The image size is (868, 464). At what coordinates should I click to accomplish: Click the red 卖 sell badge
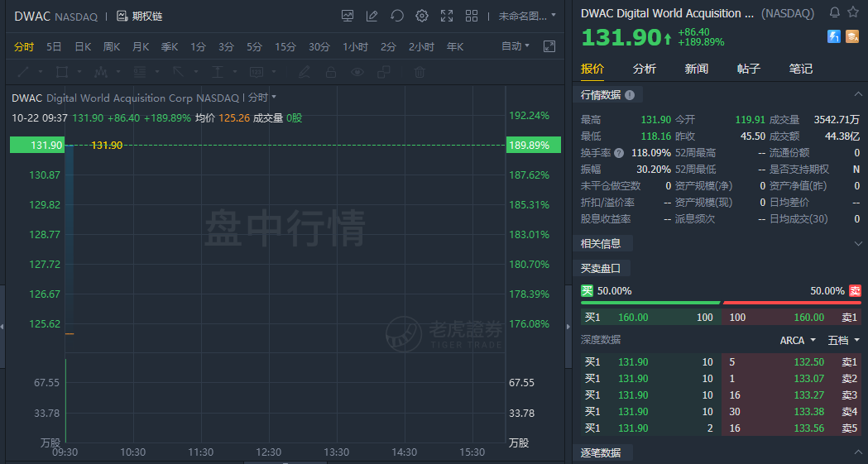click(856, 291)
